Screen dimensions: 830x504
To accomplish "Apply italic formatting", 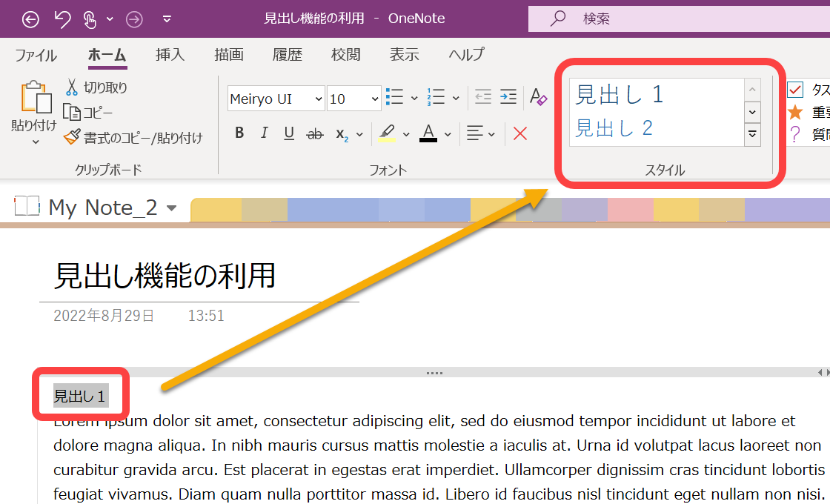I will pyautogui.click(x=264, y=133).
